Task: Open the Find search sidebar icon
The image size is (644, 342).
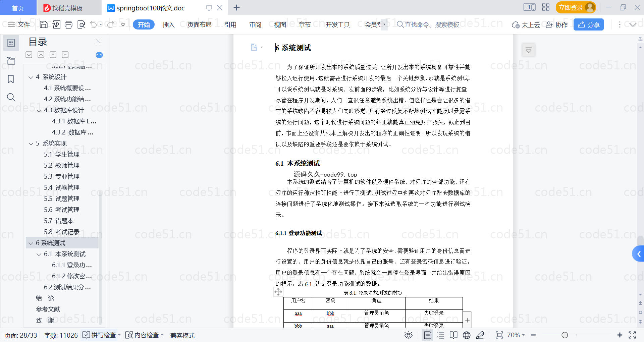Action: (x=11, y=97)
